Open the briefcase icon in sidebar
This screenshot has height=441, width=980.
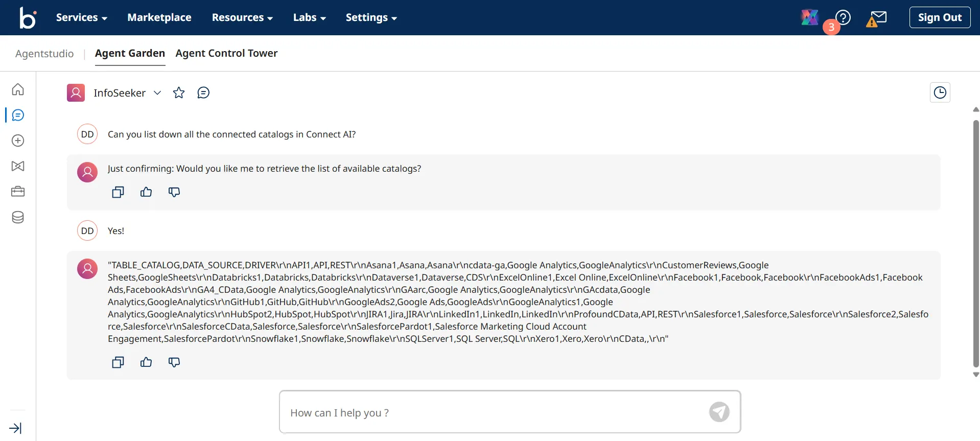[18, 192]
